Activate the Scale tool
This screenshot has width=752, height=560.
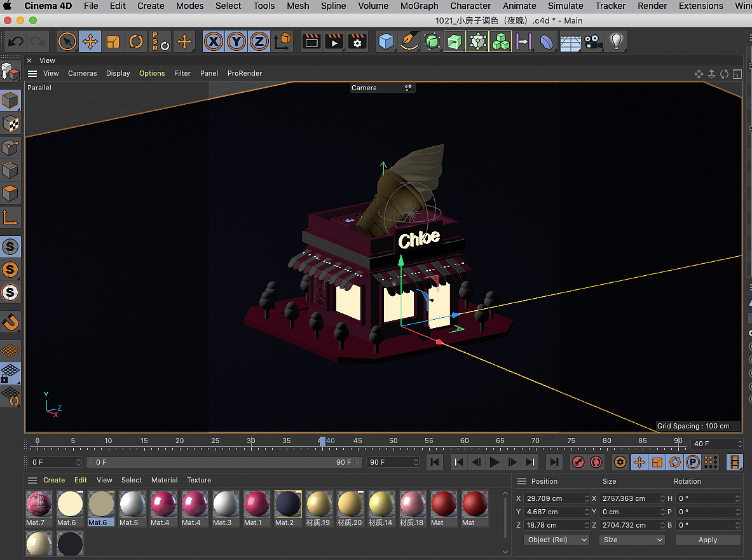tap(113, 42)
